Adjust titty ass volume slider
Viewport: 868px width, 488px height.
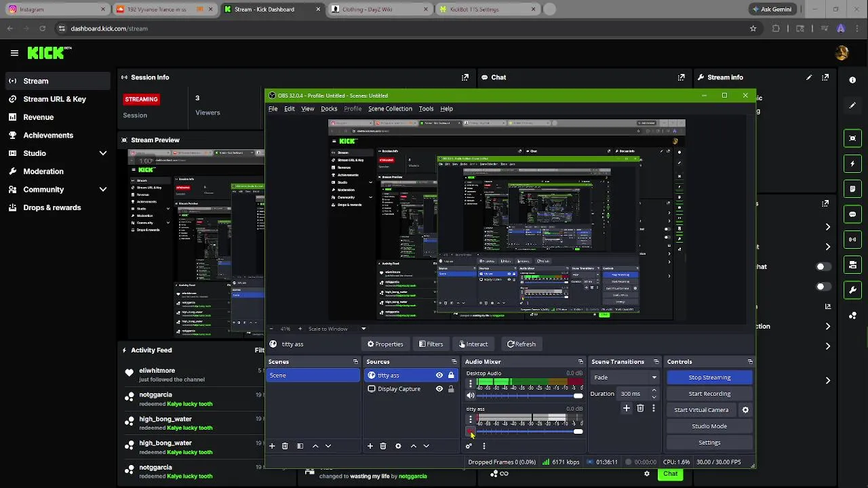(530, 432)
